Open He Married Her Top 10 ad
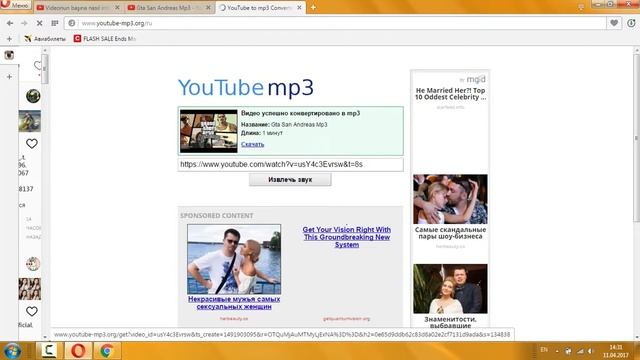The height and width of the screenshot is (360, 640). pyautogui.click(x=450, y=94)
